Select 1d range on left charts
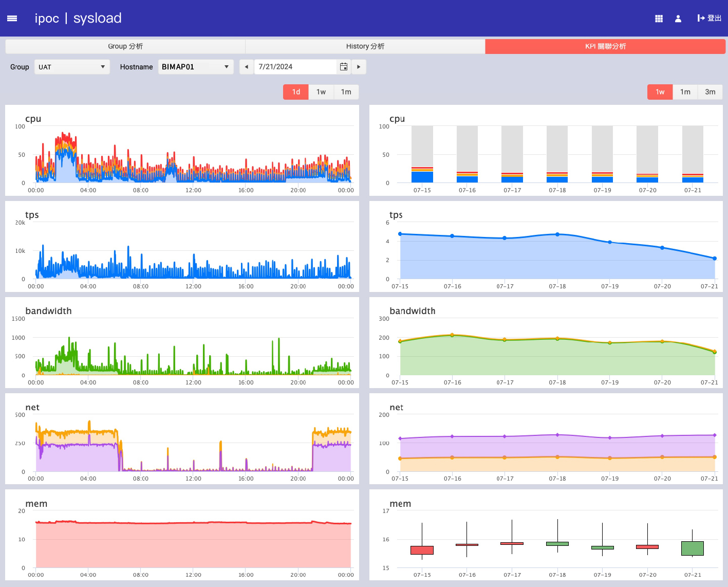 click(x=296, y=92)
